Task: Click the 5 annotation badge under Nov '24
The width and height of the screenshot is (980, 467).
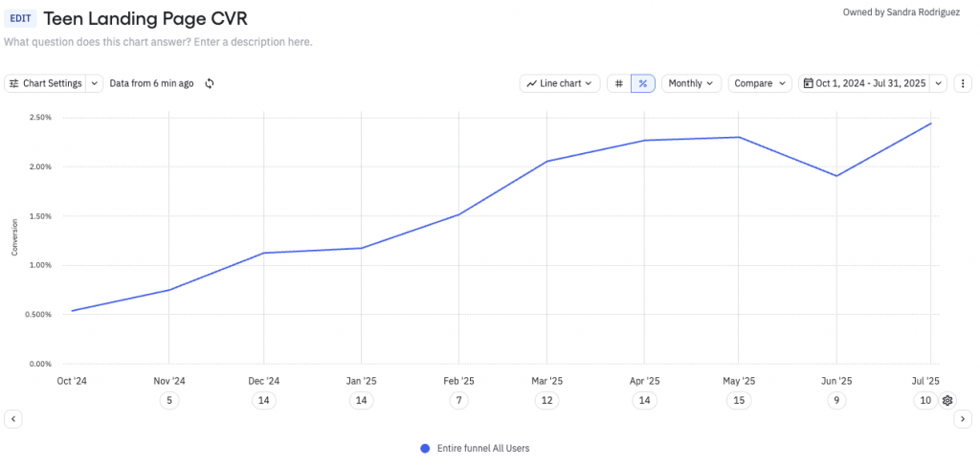Action: (168, 400)
